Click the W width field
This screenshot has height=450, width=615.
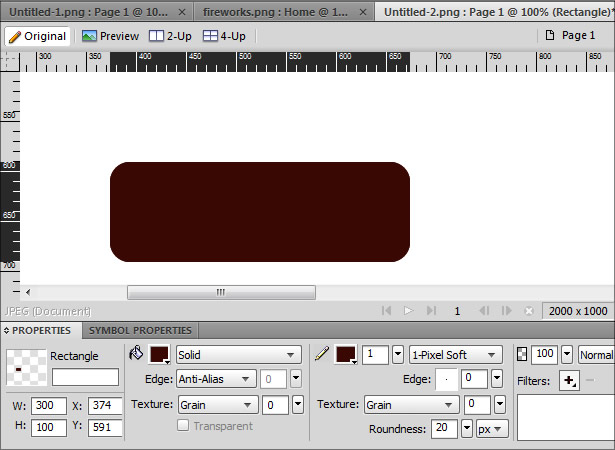coord(49,405)
